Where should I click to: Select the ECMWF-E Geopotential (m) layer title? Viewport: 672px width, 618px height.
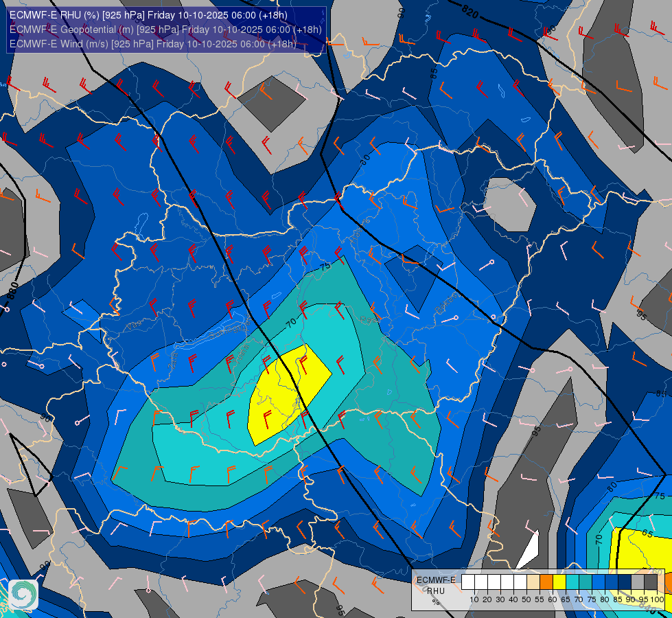165,30
